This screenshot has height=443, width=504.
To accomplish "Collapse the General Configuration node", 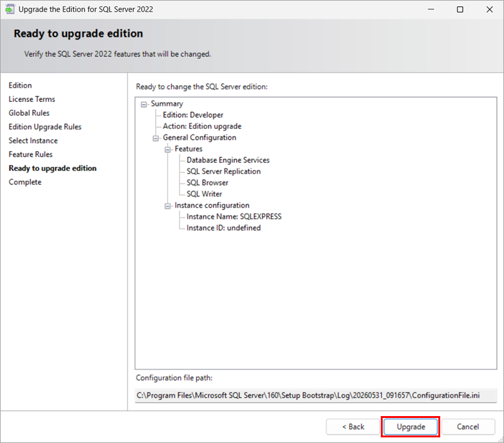I will (x=156, y=138).
